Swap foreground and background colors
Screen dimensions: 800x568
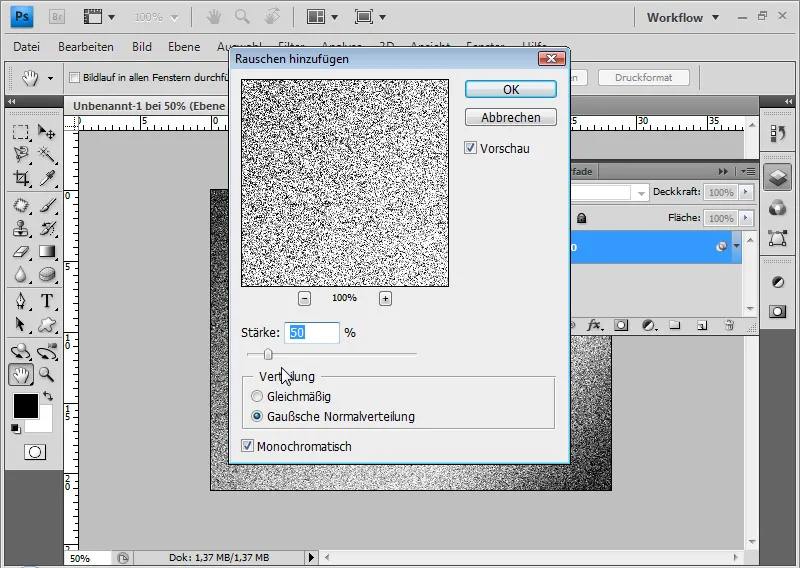click(x=48, y=396)
